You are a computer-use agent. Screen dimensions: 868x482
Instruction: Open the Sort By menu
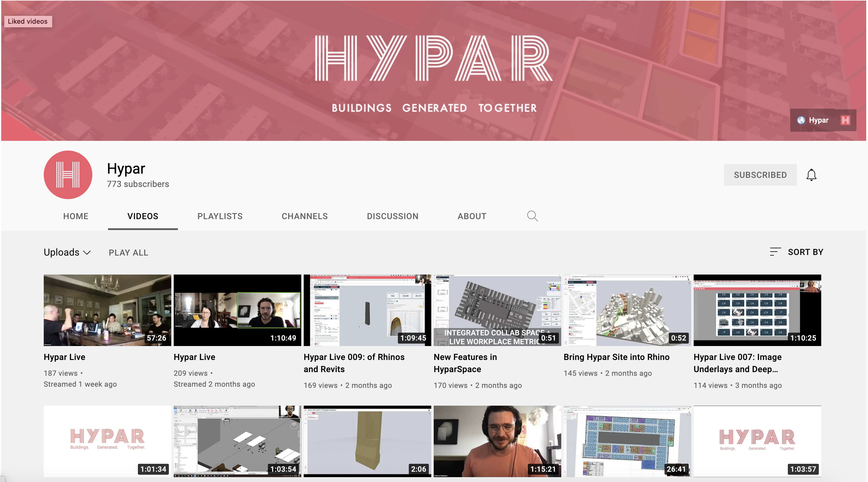point(805,252)
